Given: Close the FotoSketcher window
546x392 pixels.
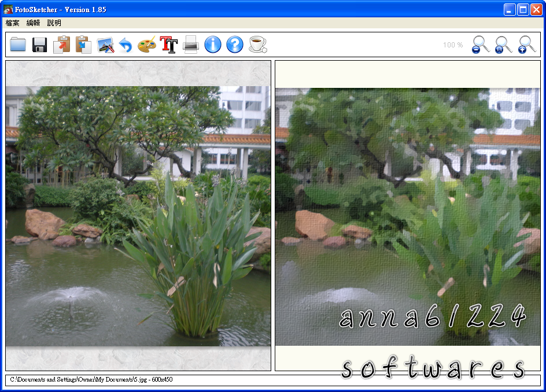Looking at the screenshot, I should (x=536, y=9).
